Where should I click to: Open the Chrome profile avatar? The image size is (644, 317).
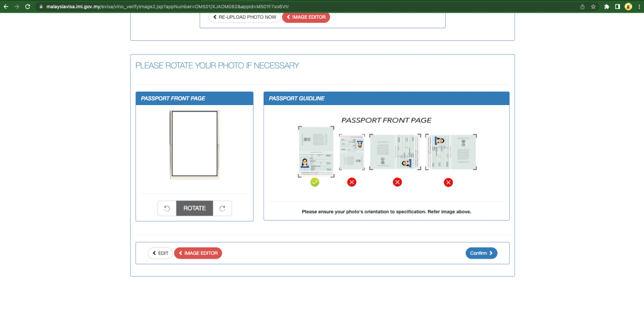pos(628,6)
